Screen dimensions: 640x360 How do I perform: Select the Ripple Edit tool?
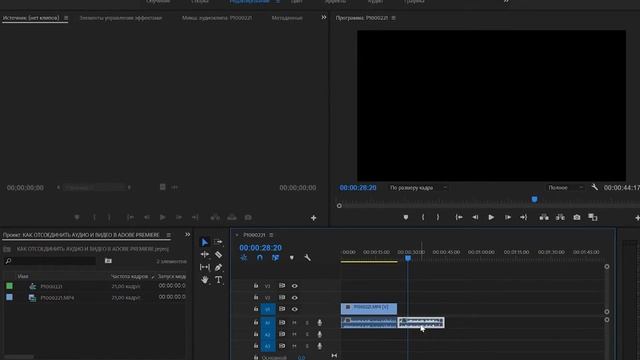[x=204, y=255]
